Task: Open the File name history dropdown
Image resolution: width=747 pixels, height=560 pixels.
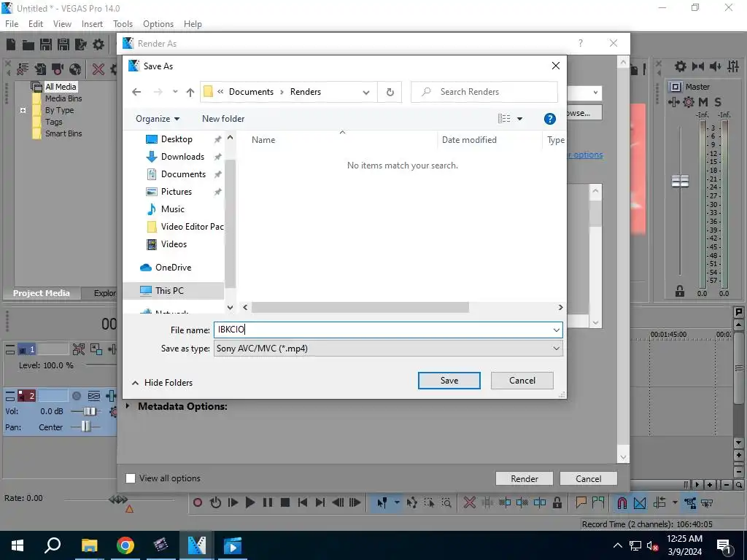Action: coord(556,330)
